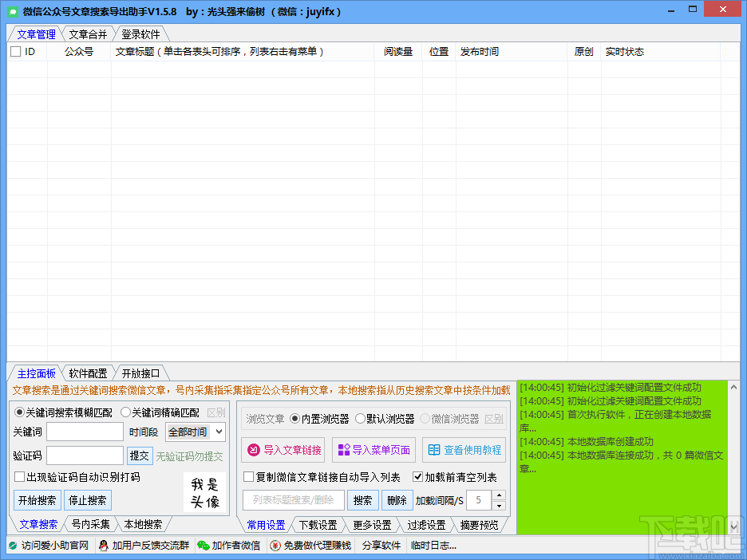Switch to the 文章管理 tab

coord(36,34)
